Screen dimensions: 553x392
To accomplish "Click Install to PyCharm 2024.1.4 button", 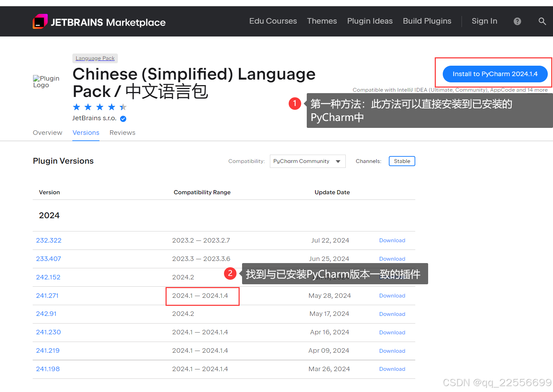I will pos(495,74).
